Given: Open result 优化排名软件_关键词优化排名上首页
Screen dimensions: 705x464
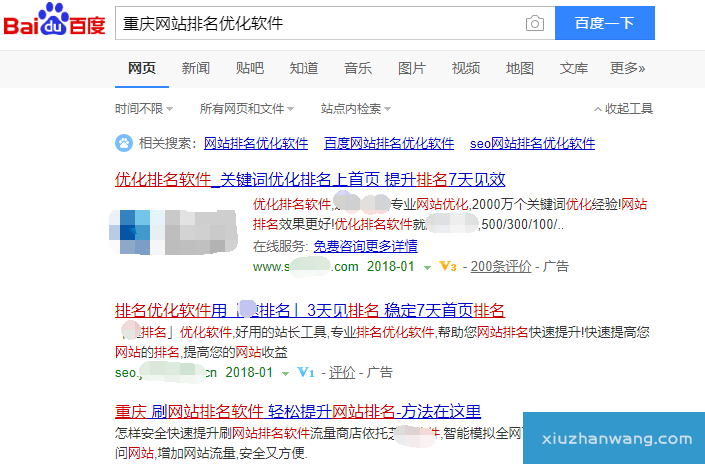Looking at the screenshot, I should (x=310, y=179).
